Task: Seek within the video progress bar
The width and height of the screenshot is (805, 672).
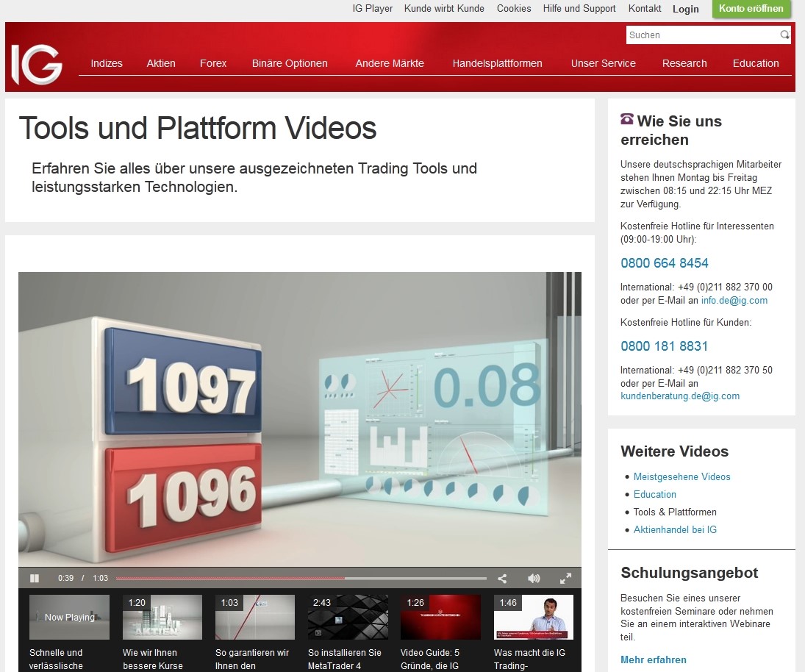Action: [301, 579]
